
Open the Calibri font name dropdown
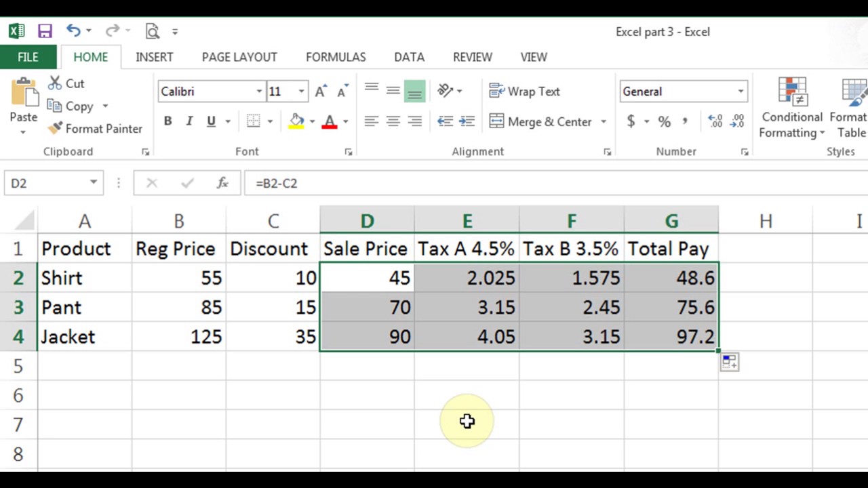[259, 91]
